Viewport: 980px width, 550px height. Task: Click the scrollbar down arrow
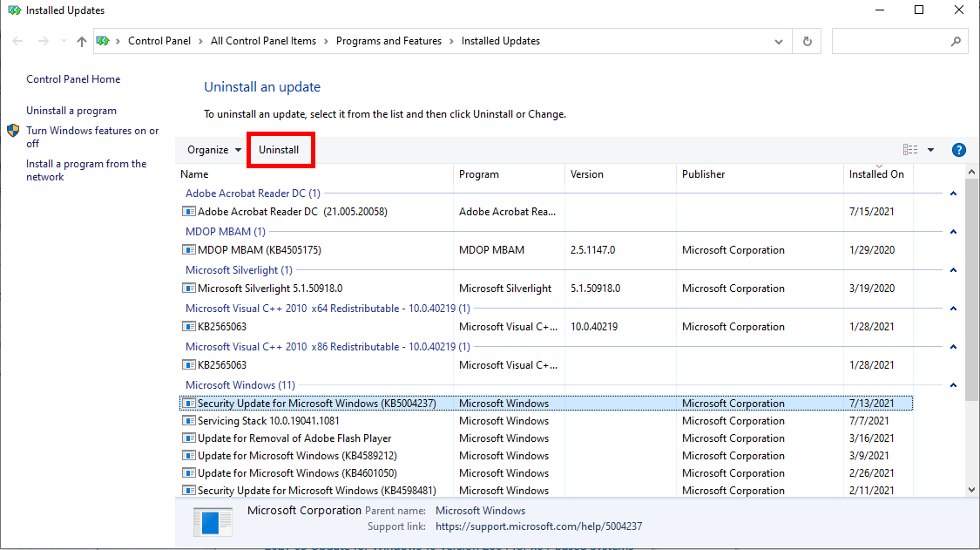(971, 490)
